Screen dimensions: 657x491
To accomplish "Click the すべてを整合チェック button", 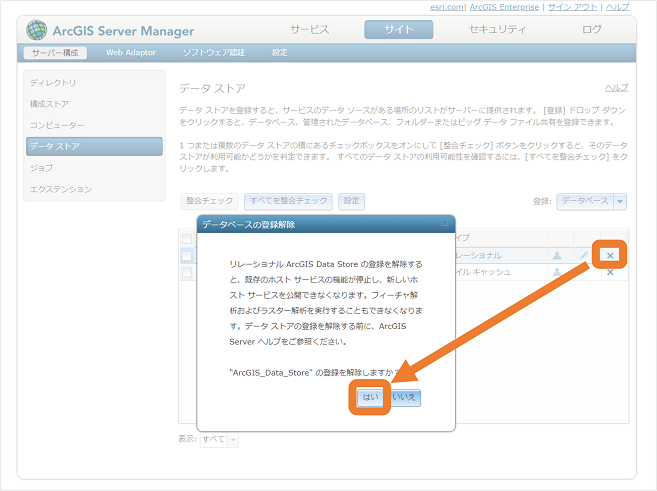I will tap(288, 201).
